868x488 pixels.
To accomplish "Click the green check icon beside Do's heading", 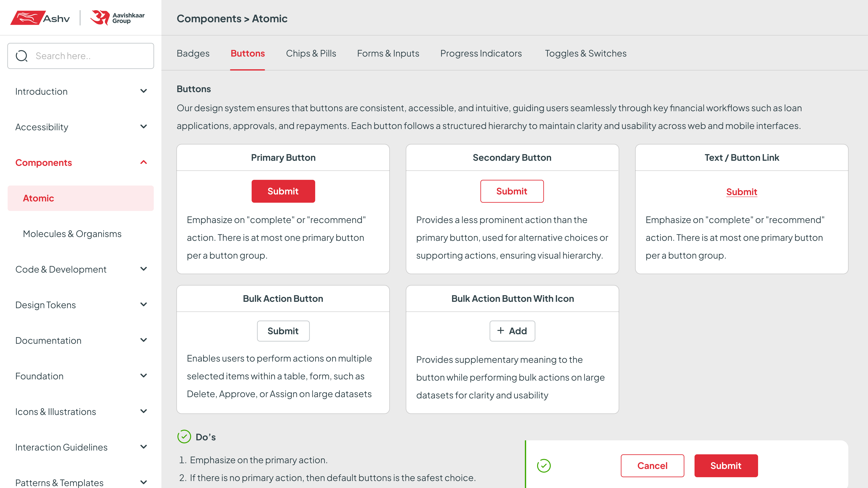I will (184, 437).
